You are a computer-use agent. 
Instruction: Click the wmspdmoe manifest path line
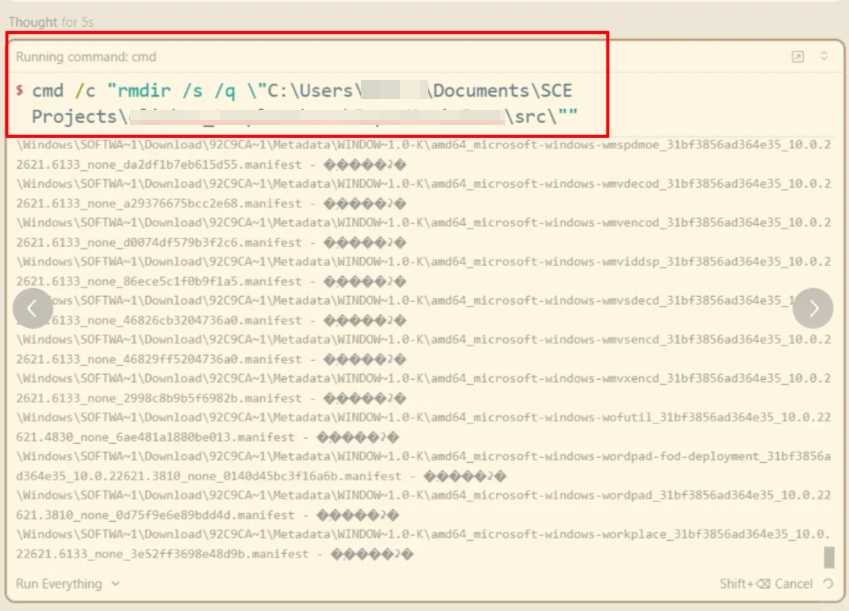(423, 145)
